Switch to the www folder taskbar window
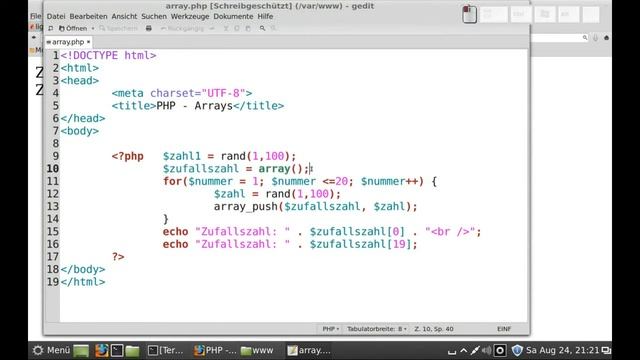Image resolution: width=640 pixels, height=360 pixels. [257, 351]
